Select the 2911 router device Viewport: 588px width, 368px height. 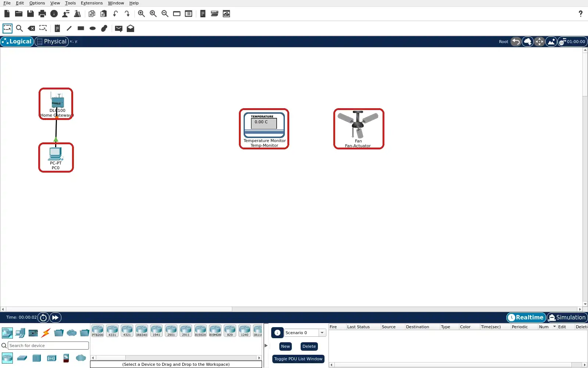click(186, 331)
